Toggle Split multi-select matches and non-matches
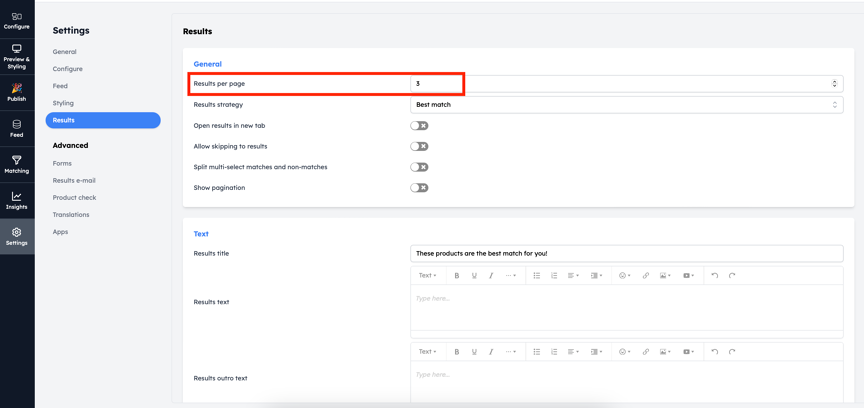Image resolution: width=864 pixels, height=408 pixels. [419, 167]
